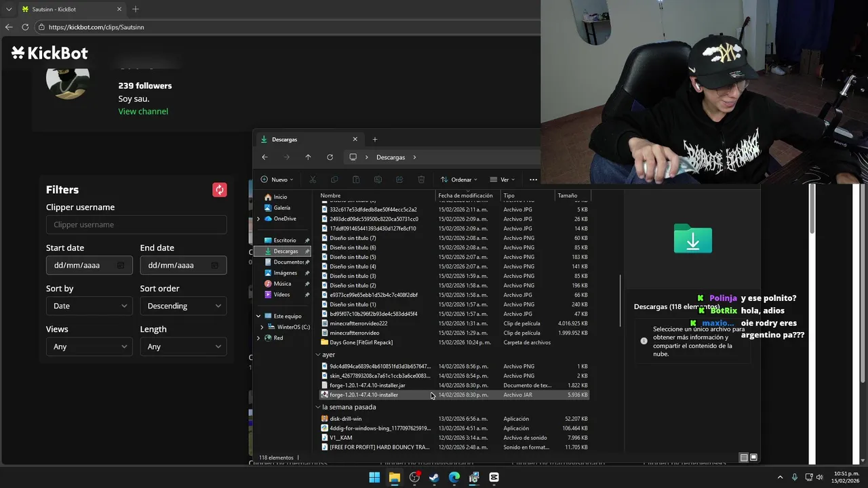Open the View channel link
Screen dimensions: 868x488
(143, 111)
